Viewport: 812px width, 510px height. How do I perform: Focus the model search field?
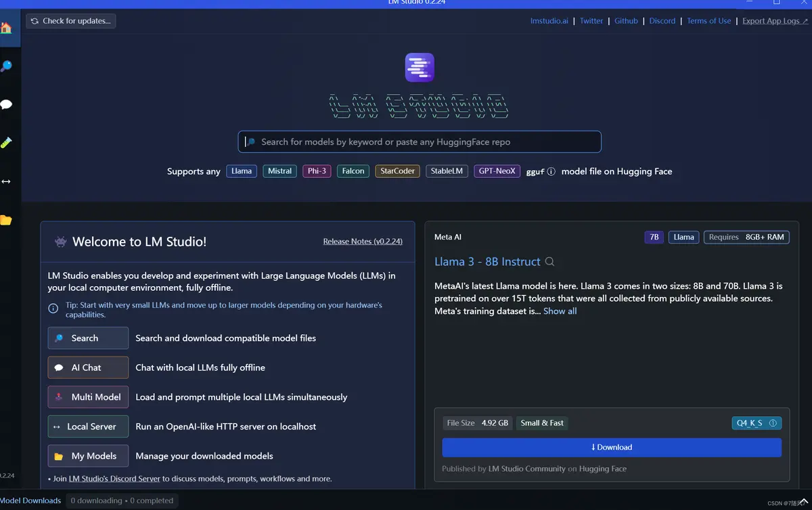420,142
